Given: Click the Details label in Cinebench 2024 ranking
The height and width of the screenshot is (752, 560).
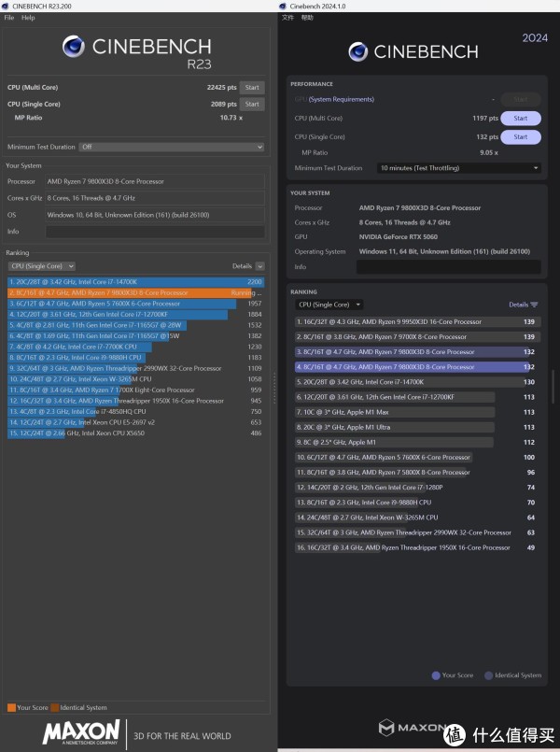Looking at the screenshot, I should [518, 305].
